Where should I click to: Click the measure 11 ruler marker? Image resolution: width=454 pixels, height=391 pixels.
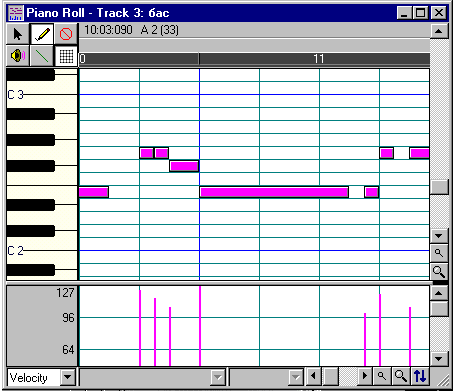[319, 59]
